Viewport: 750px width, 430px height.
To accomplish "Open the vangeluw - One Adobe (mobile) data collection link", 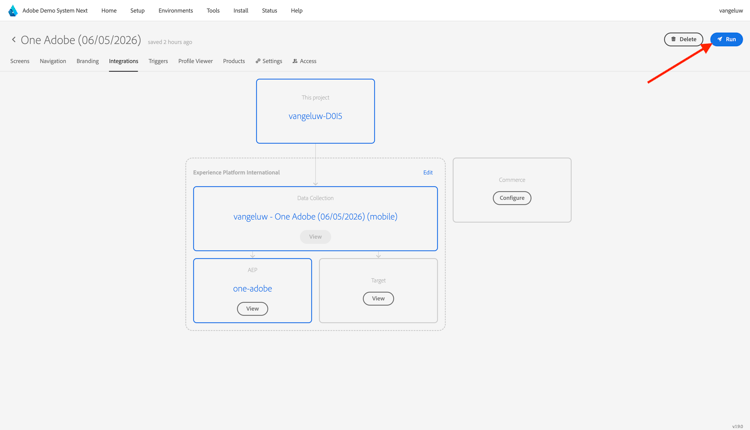I will coord(315,217).
